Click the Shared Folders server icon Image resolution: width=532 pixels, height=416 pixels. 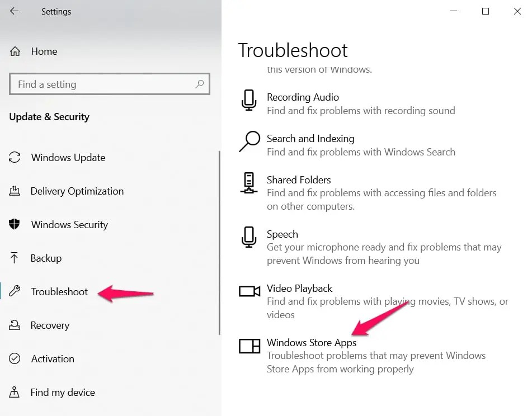pos(249,183)
